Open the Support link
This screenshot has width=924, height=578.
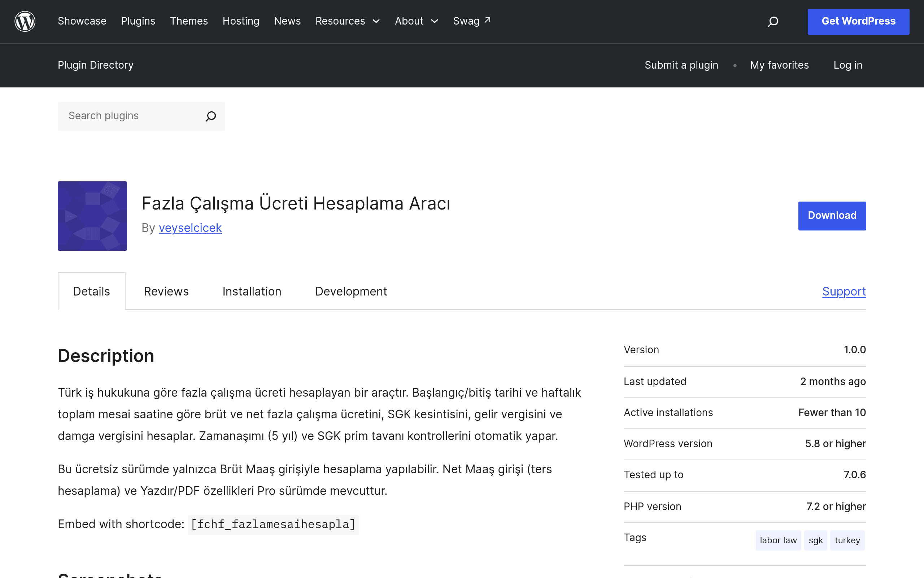pyautogui.click(x=844, y=291)
